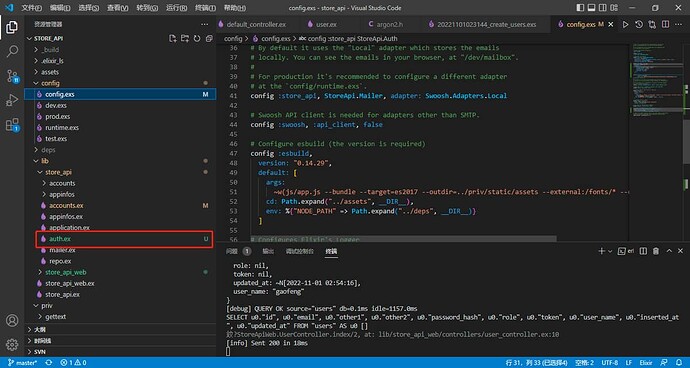Open Run and Debug view icon
This screenshot has width=690, height=368.
[12, 100]
